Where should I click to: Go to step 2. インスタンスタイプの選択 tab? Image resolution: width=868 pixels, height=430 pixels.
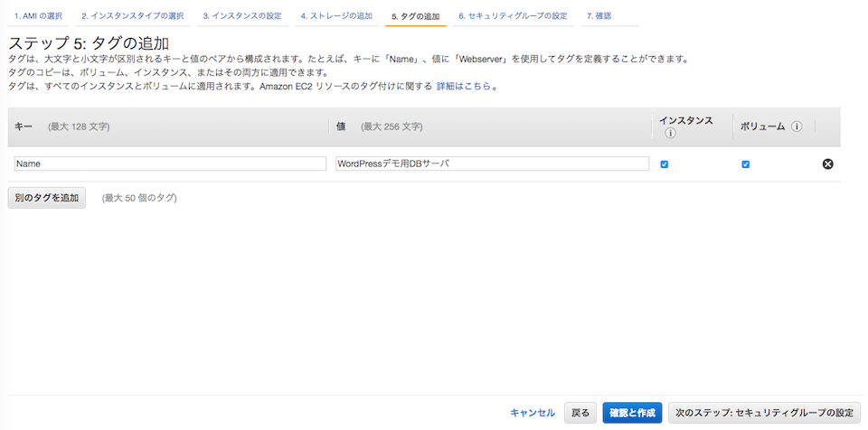132,16
